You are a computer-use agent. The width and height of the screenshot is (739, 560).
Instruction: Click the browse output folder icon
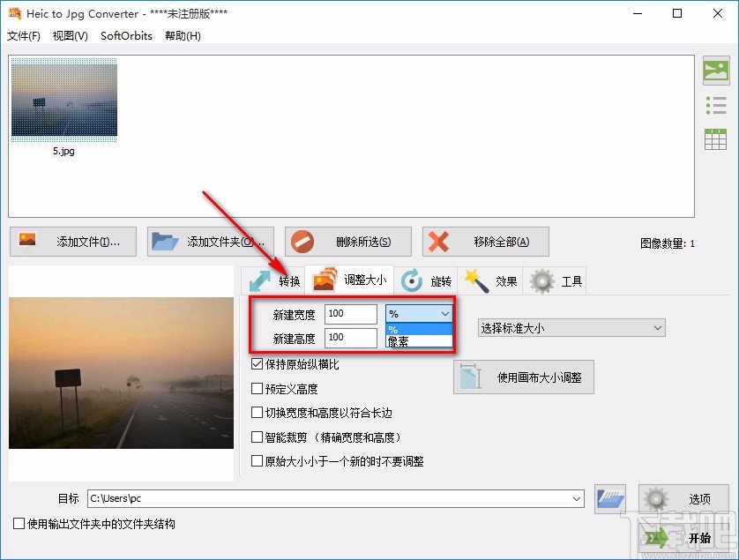[609, 498]
